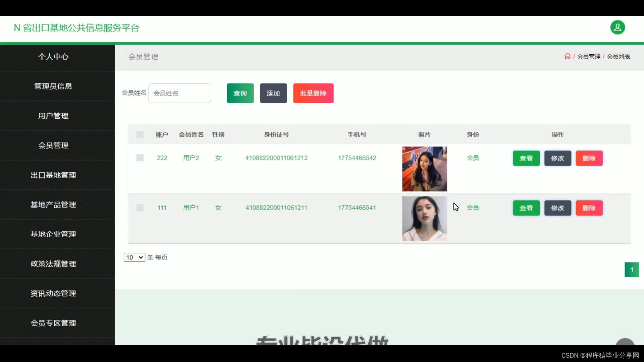Click 删除 for member 用户2

pyautogui.click(x=589, y=158)
